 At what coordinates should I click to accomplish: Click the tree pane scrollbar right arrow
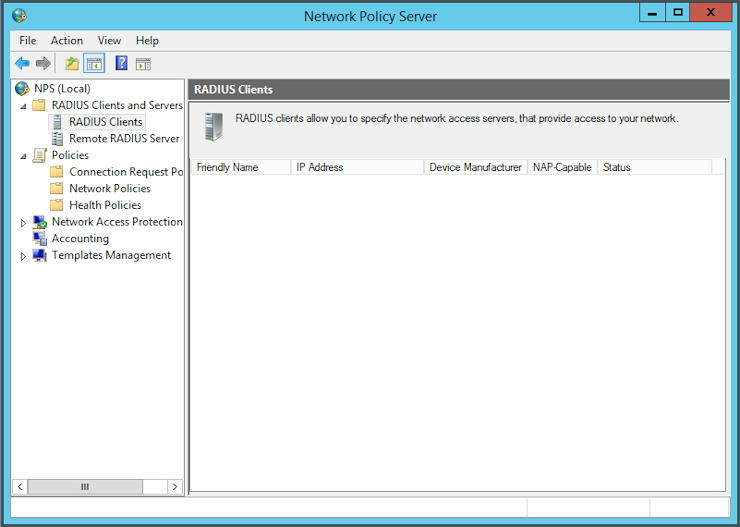175,486
